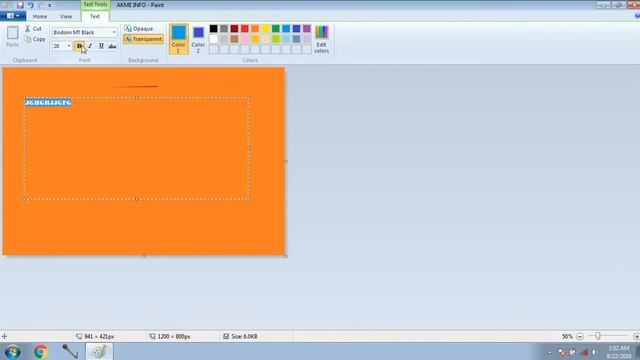The width and height of the screenshot is (640, 360).
Task: Open Google Chrome from the taskbar
Action: (40, 351)
